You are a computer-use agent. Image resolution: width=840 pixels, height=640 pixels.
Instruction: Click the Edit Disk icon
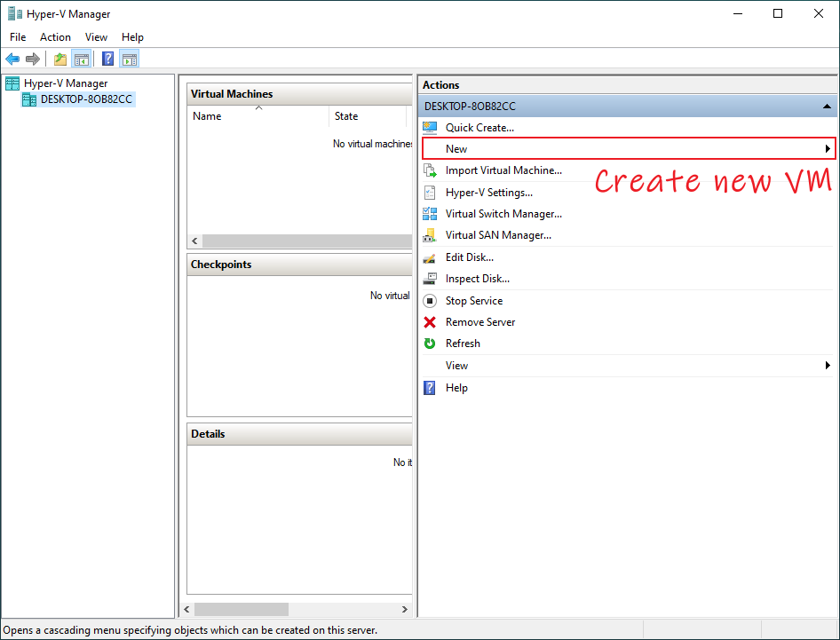[430, 257]
